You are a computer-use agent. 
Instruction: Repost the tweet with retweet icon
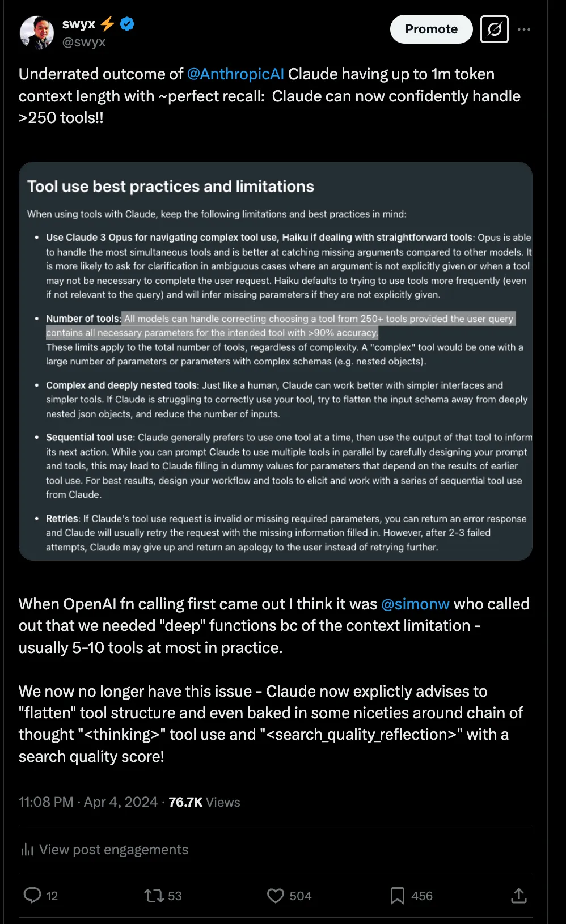coord(154,895)
